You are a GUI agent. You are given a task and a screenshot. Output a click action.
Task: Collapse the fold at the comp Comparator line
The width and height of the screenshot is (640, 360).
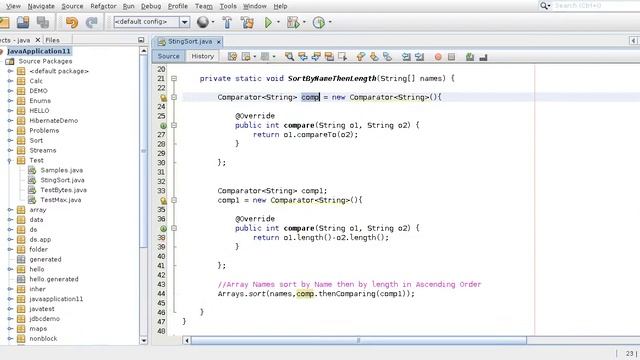click(x=174, y=97)
